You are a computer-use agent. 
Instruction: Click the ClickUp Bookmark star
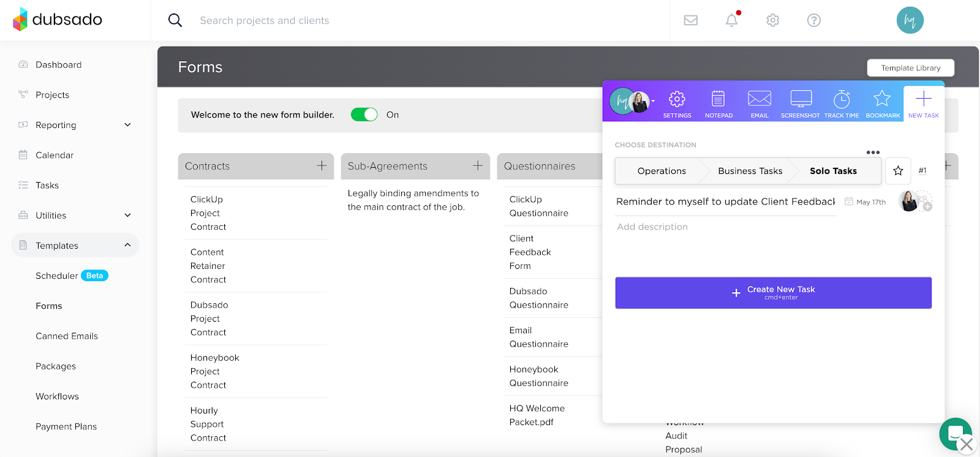coord(883,104)
